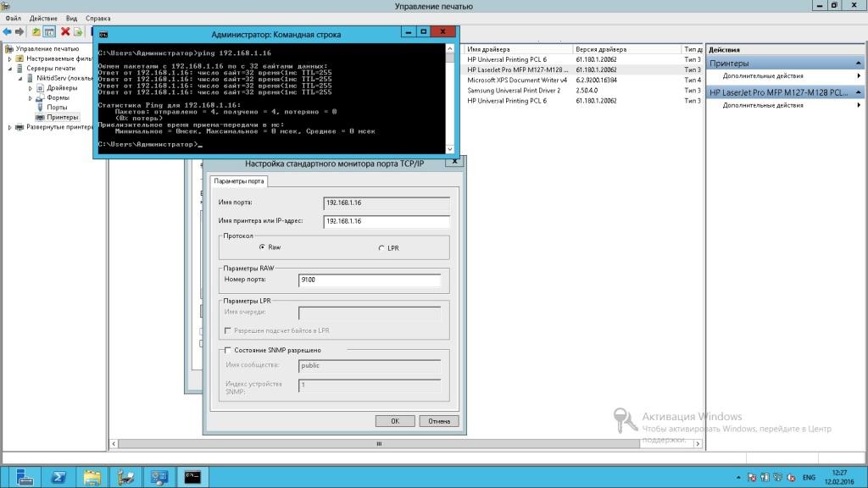Screen dimensions: 868x488
Task: Click the Номер порта field
Action: [x=370, y=279]
